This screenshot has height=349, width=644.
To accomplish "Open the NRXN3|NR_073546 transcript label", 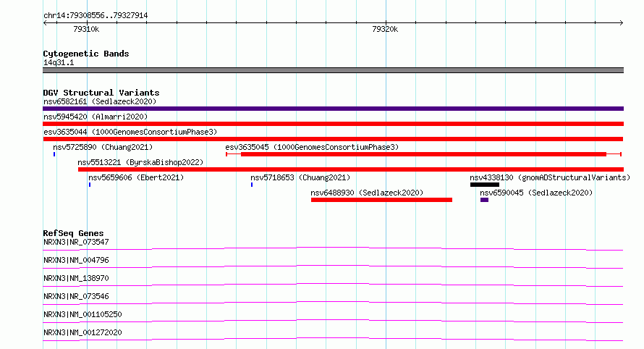I will (x=76, y=296).
